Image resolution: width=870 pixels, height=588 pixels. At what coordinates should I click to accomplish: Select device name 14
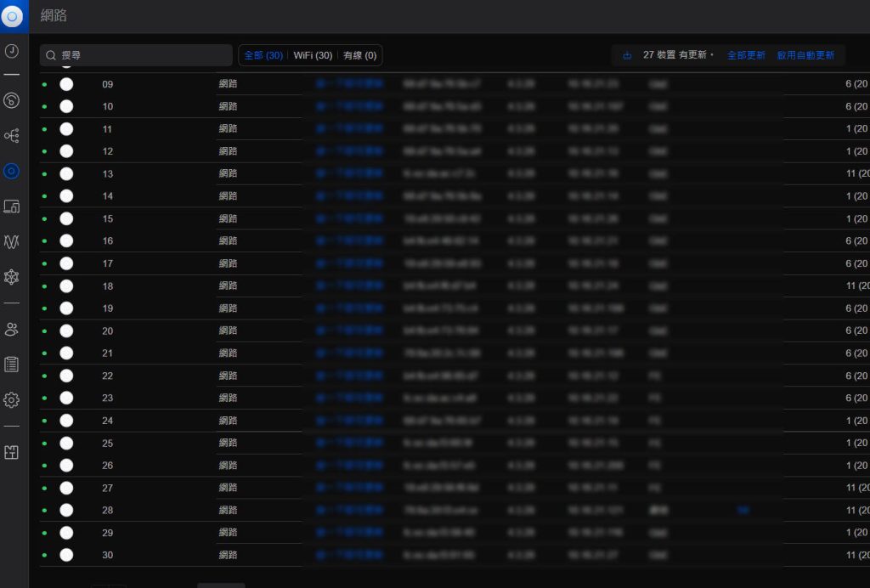tap(108, 196)
